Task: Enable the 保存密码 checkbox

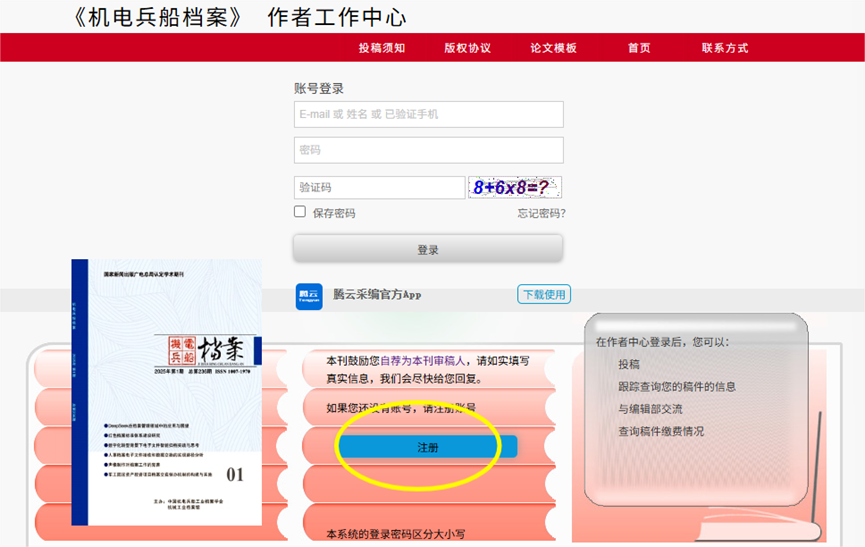Action: click(300, 212)
